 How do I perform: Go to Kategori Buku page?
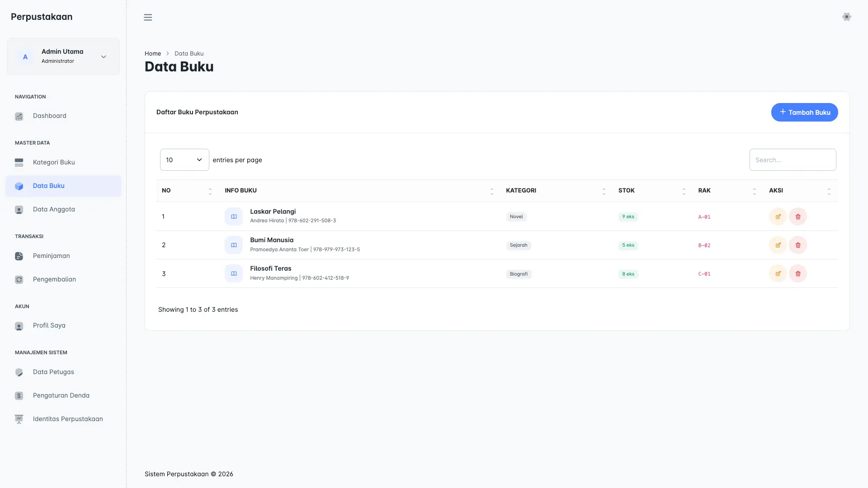pyautogui.click(x=63, y=163)
